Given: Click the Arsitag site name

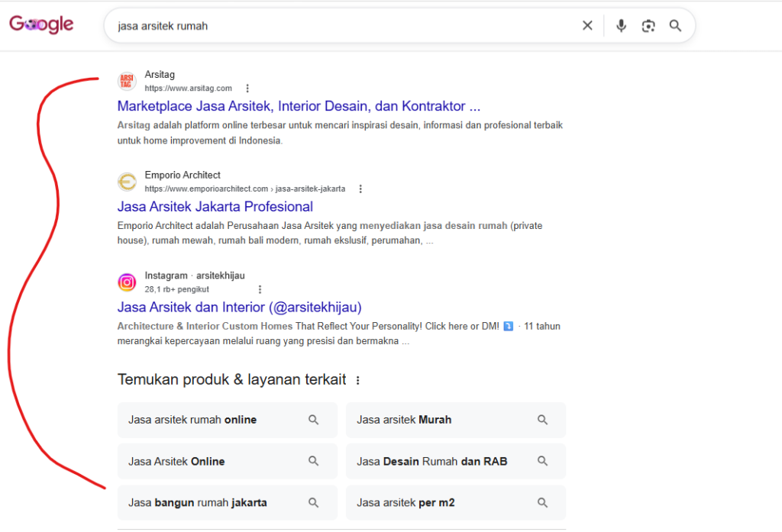Looking at the screenshot, I should [x=160, y=74].
